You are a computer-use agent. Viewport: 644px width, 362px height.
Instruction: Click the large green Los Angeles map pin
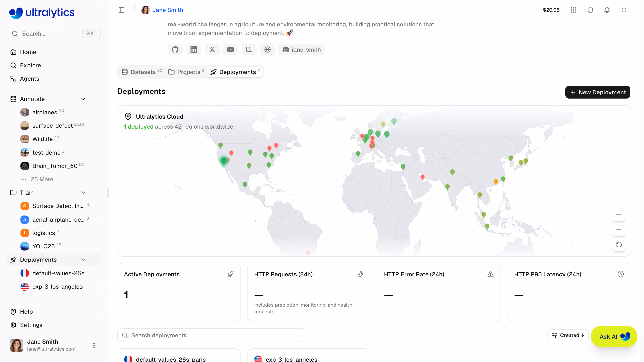point(224,161)
